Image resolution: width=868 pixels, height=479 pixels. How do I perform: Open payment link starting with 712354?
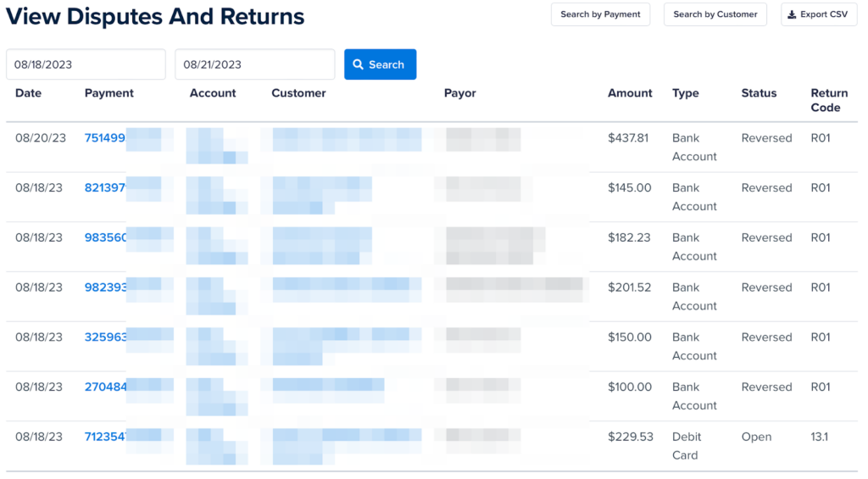[x=105, y=437]
